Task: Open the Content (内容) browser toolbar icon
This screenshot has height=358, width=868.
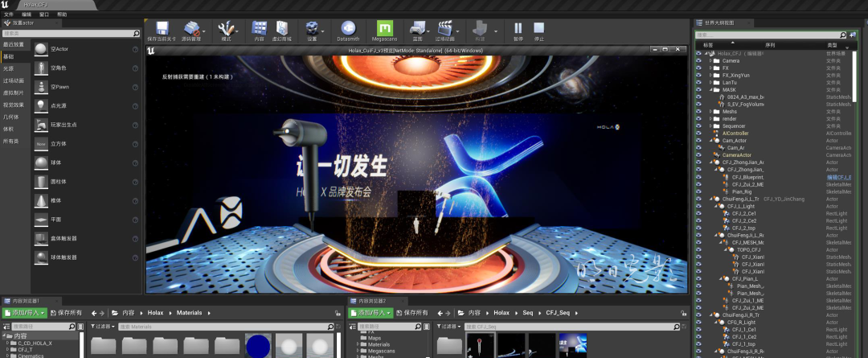Action: [x=259, y=28]
